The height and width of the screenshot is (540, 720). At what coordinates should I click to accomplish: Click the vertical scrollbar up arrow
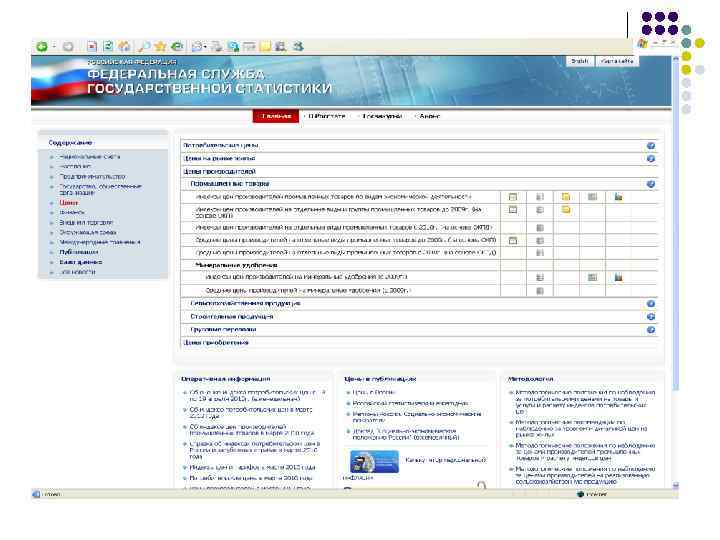click(675, 59)
